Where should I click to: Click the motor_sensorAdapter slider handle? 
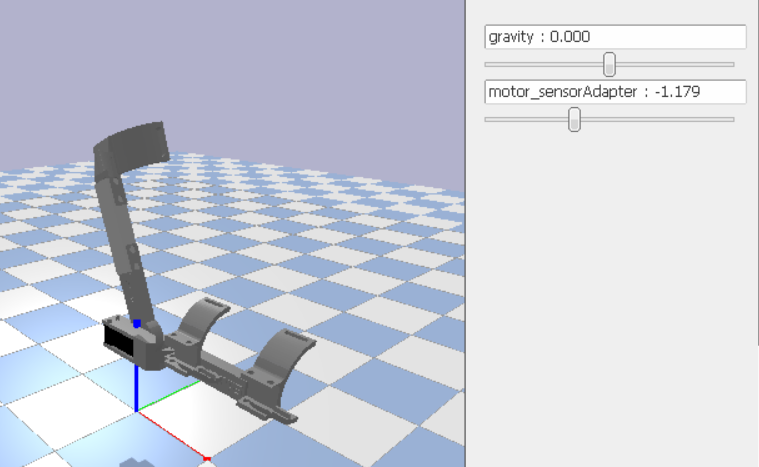[574, 120]
